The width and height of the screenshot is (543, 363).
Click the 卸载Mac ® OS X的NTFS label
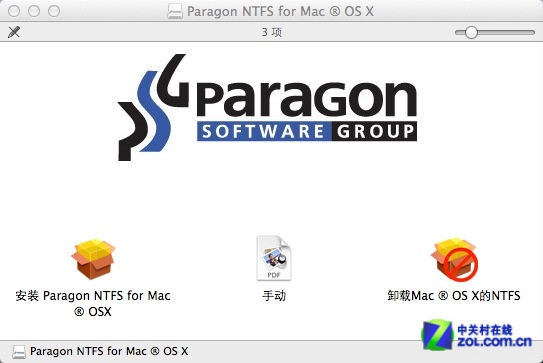[x=454, y=296]
